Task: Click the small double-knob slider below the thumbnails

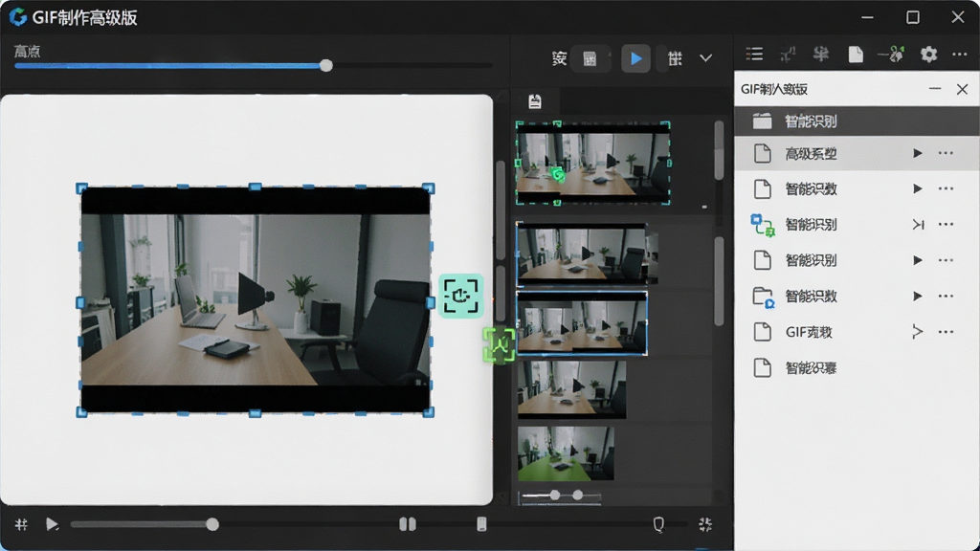Action: pos(560,496)
